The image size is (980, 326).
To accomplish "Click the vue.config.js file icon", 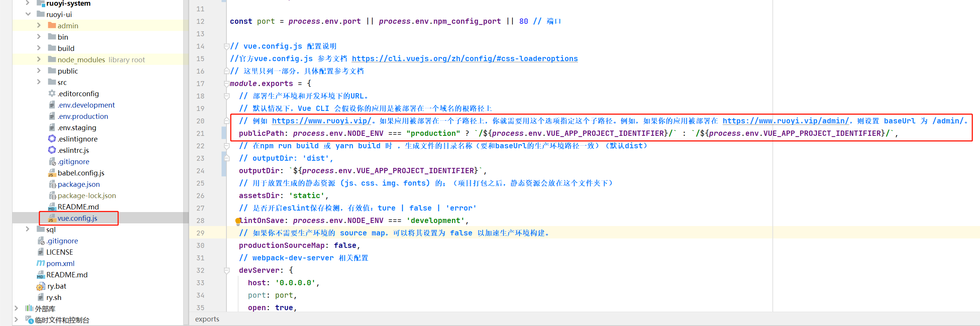I will (x=52, y=218).
